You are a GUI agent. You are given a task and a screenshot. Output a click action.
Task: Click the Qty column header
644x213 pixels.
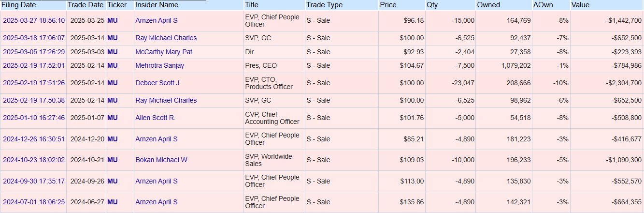(432, 5)
